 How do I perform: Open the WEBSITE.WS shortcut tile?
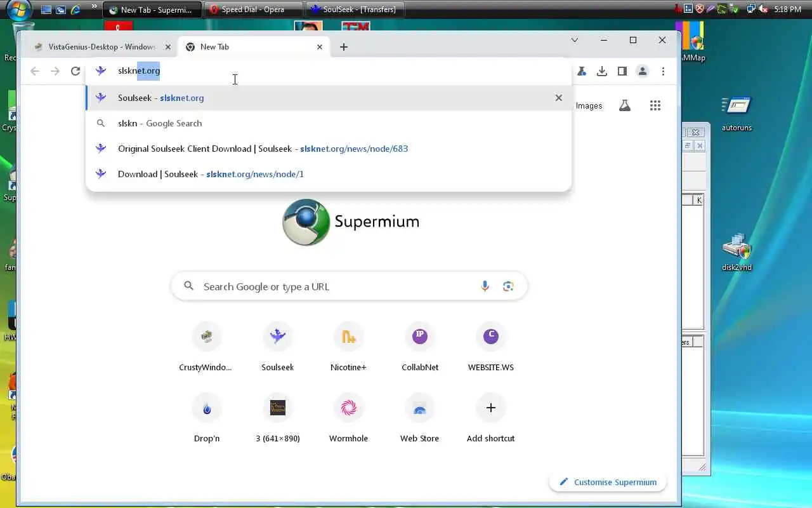pos(490,347)
